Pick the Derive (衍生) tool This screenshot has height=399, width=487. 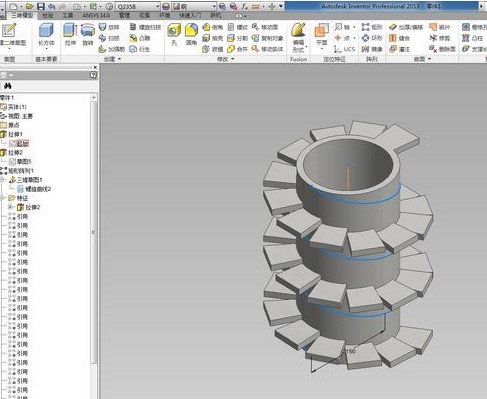pyautogui.click(x=140, y=49)
